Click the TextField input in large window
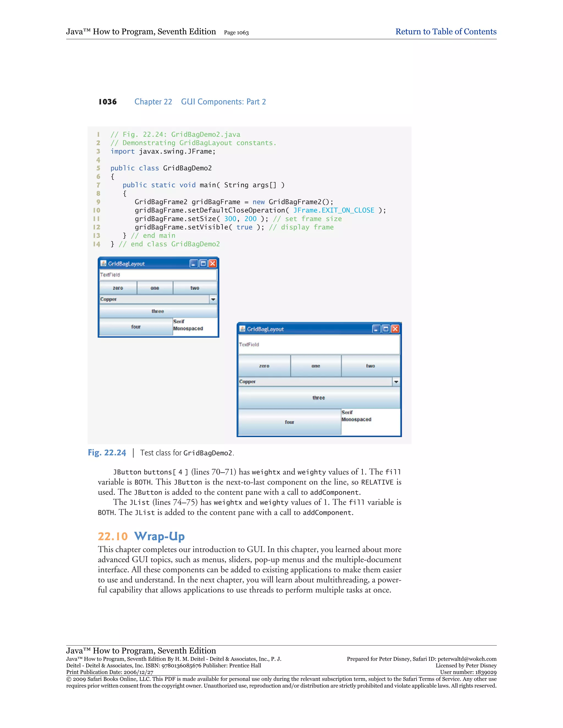 (319, 344)
